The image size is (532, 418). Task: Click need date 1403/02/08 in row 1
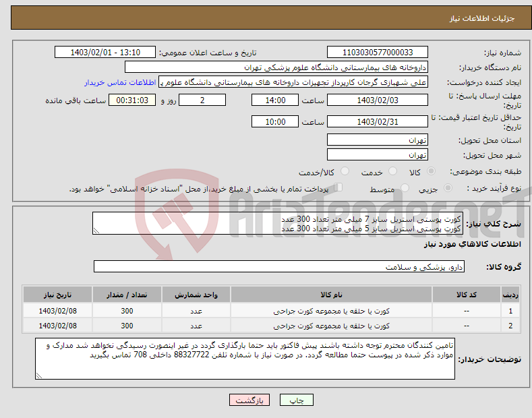[x=58, y=311]
